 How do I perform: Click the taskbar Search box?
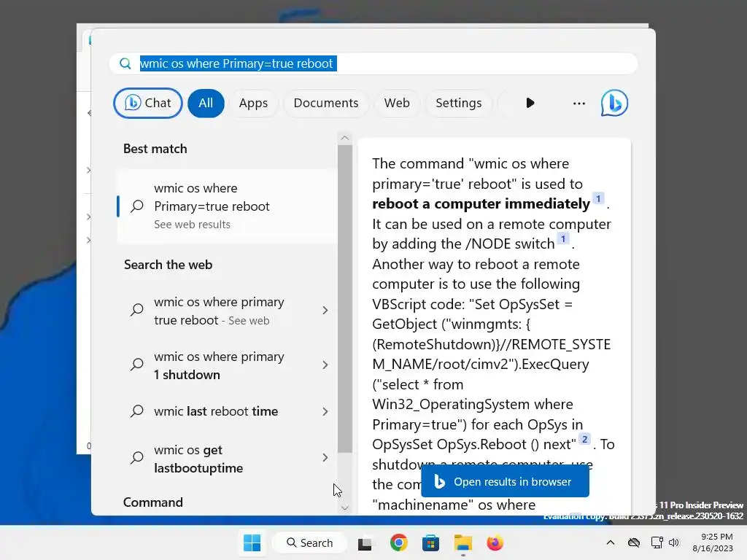309,542
